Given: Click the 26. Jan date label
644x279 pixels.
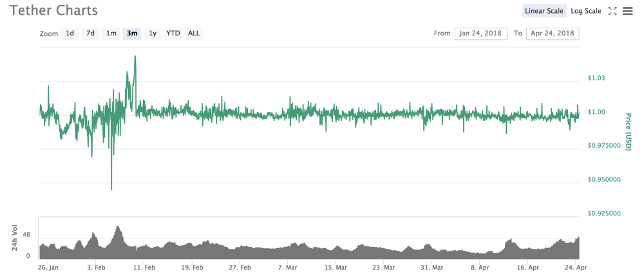Looking at the screenshot, I should 48,268.
